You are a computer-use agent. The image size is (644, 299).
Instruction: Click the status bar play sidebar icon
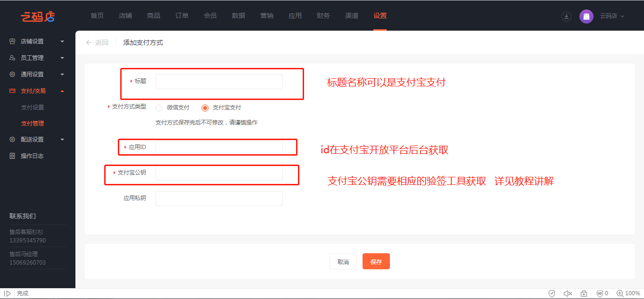(x=8, y=293)
